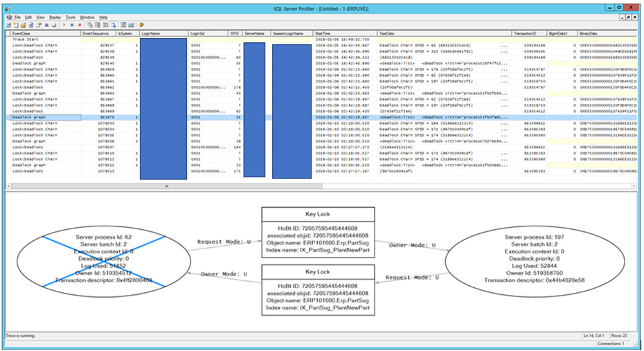644x351 pixels.
Task: Click the LoginSid column header
Action: pos(208,33)
